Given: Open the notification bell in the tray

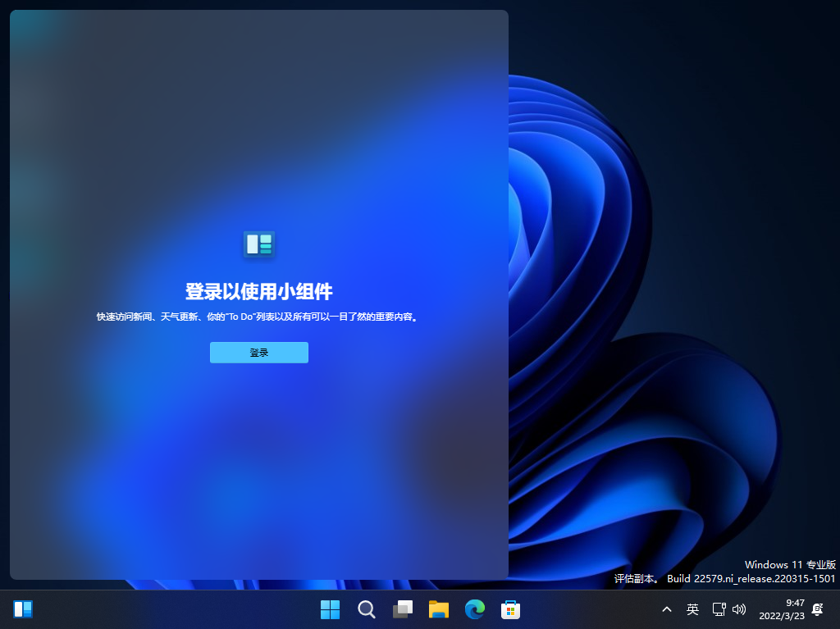Looking at the screenshot, I should point(816,609).
